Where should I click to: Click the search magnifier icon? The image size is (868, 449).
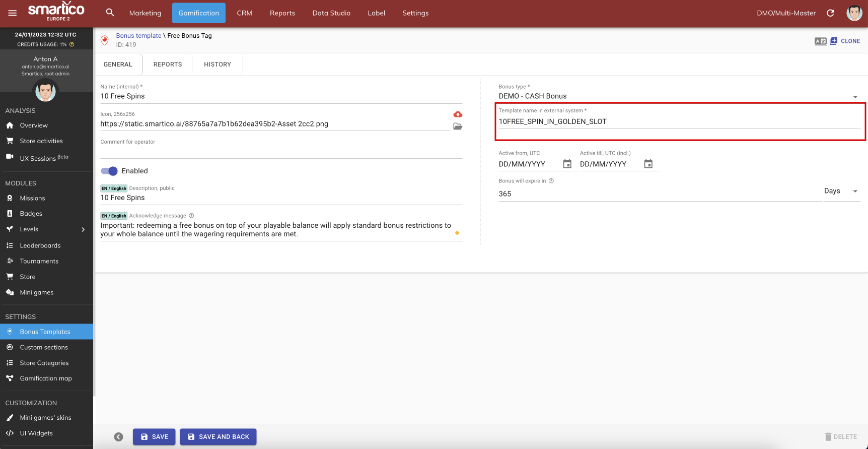(110, 13)
